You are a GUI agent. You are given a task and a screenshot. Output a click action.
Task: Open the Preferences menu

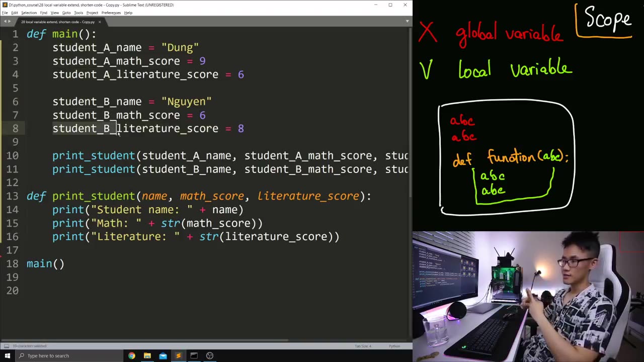(x=111, y=13)
